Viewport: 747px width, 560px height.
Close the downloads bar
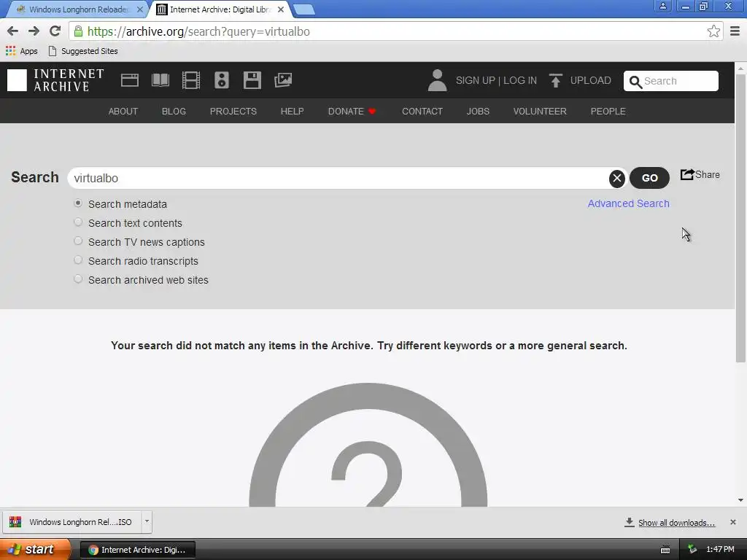tap(733, 522)
